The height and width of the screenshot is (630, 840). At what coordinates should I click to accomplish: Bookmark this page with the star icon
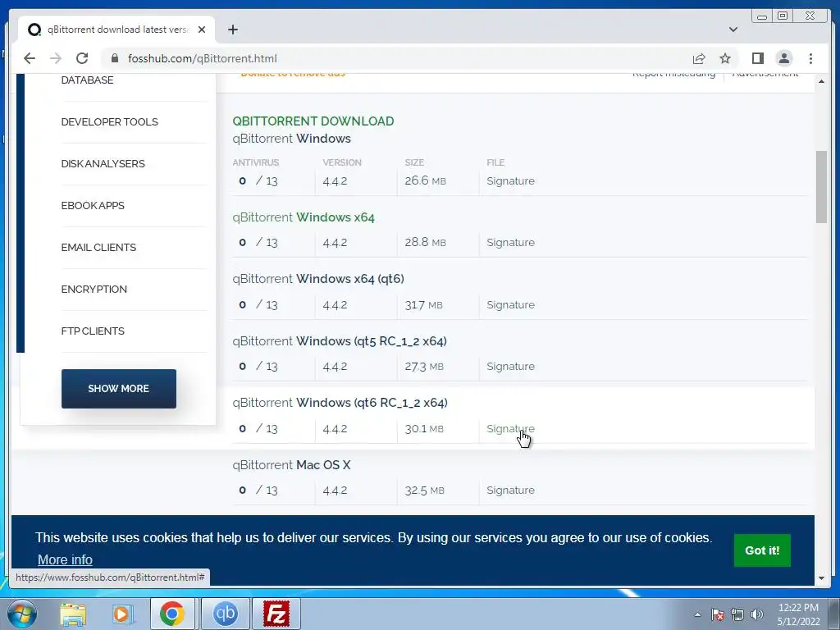point(725,58)
